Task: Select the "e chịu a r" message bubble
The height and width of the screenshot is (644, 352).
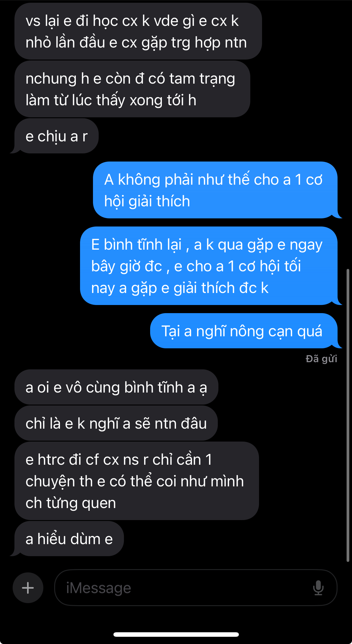Action: pos(57,136)
